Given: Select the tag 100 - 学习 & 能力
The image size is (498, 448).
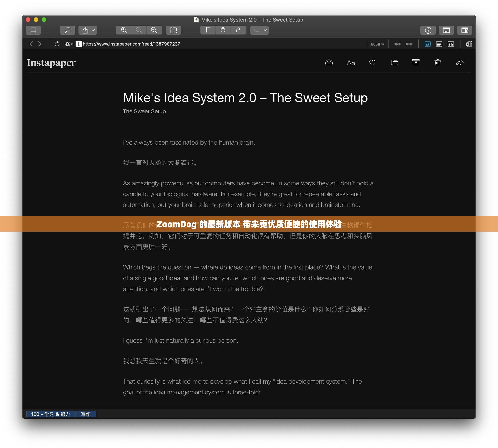Looking at the screenshot, I should click(x=51, y=414).
